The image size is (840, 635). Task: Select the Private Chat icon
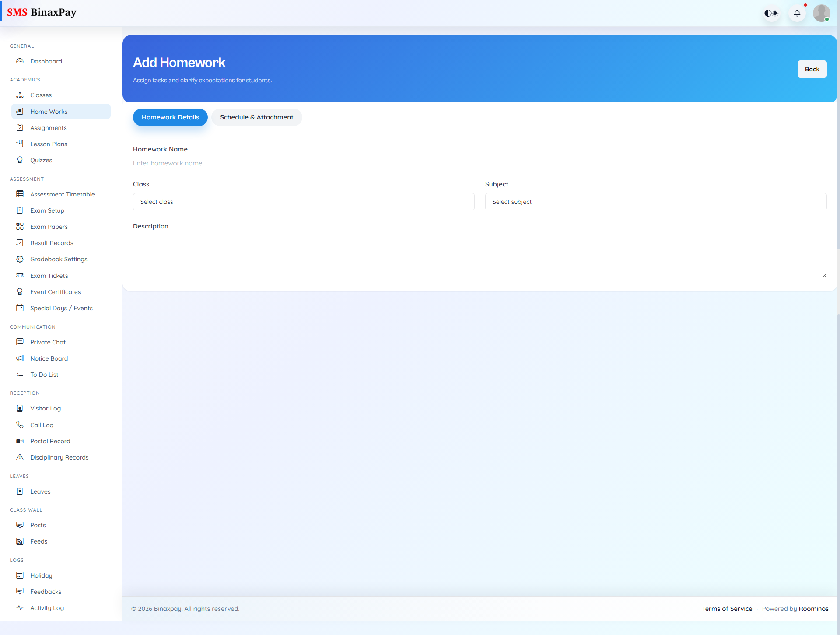[20, 342]
